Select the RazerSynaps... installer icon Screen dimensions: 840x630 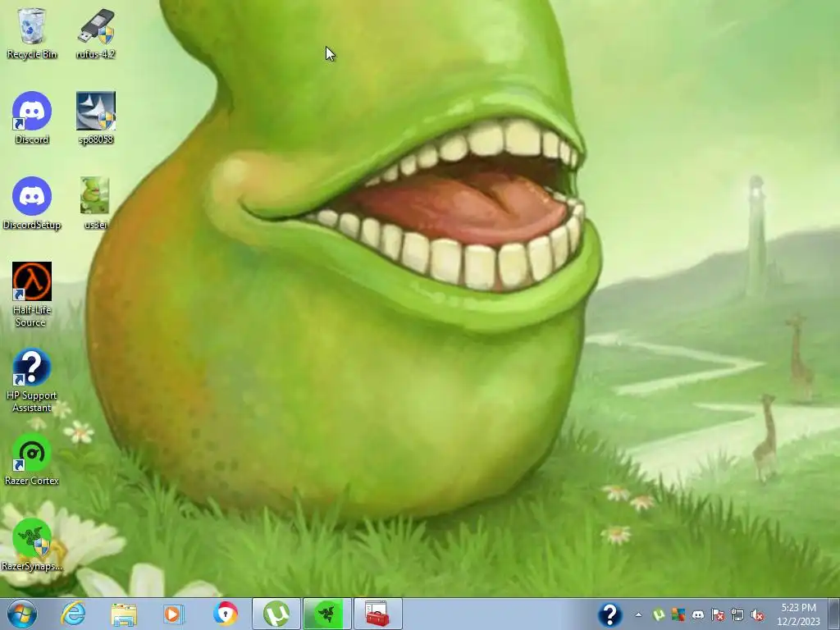[x=32, y=545]
